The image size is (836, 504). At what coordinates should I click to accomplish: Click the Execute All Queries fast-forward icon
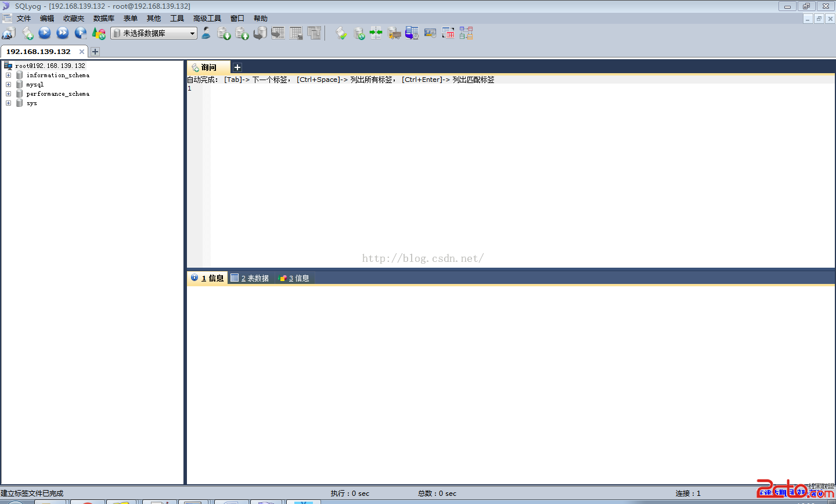pos(63,33)
